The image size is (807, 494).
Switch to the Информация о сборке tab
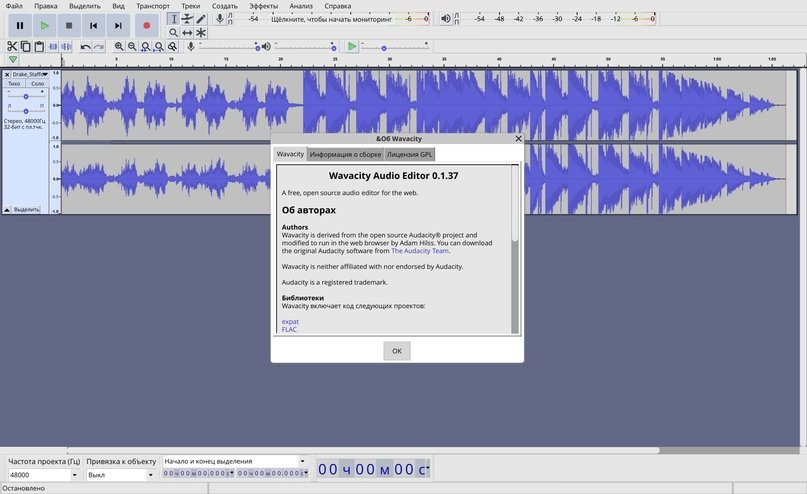(345, 154)
